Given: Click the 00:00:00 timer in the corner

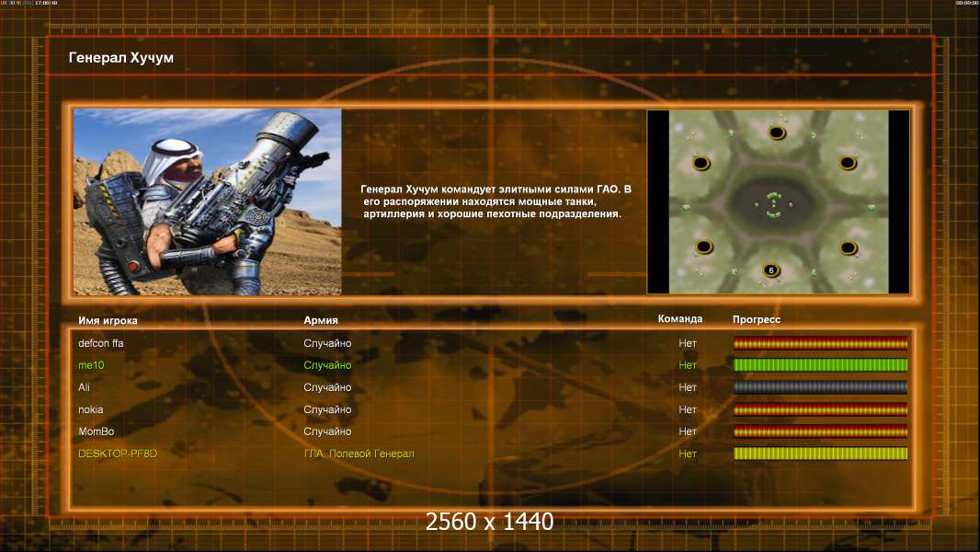Looking at the screenshot, I should (x=966, y=3).
